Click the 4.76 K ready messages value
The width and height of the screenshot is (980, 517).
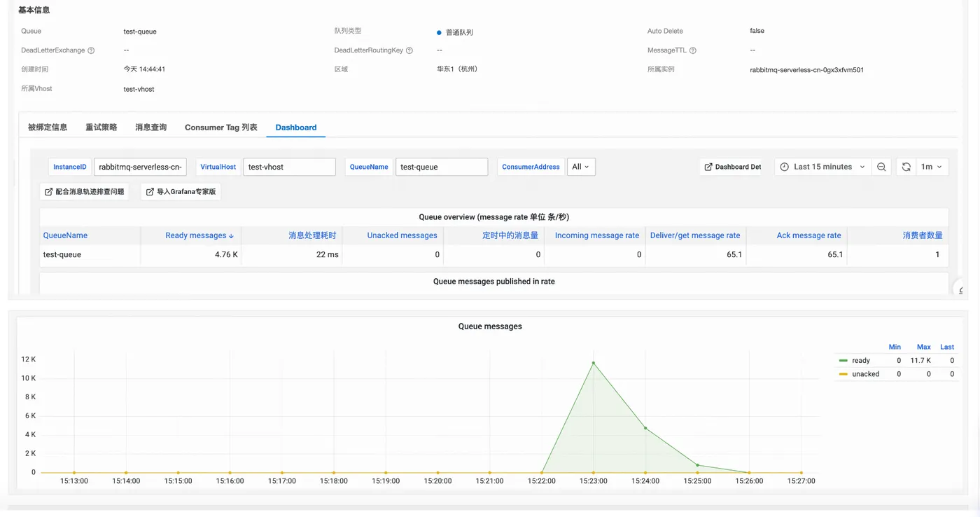click(x=226, y=254)
